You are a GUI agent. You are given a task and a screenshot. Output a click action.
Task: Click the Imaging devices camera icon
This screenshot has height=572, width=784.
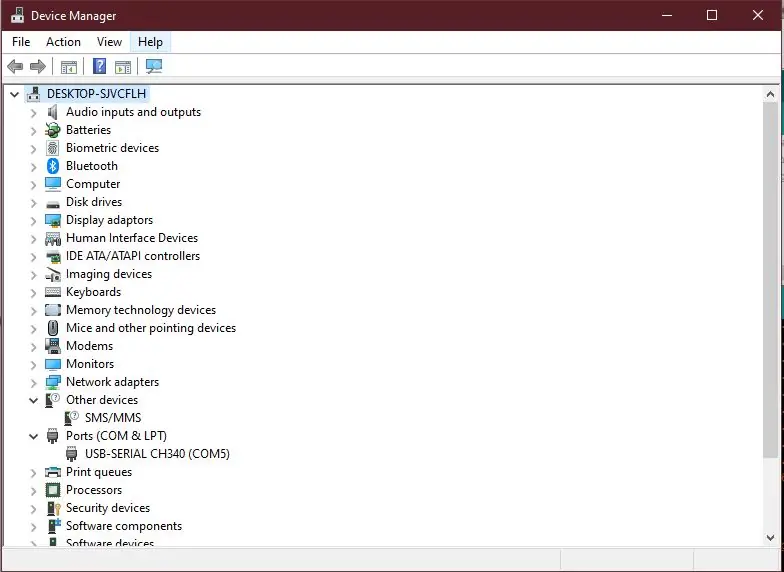click(52, 274)
